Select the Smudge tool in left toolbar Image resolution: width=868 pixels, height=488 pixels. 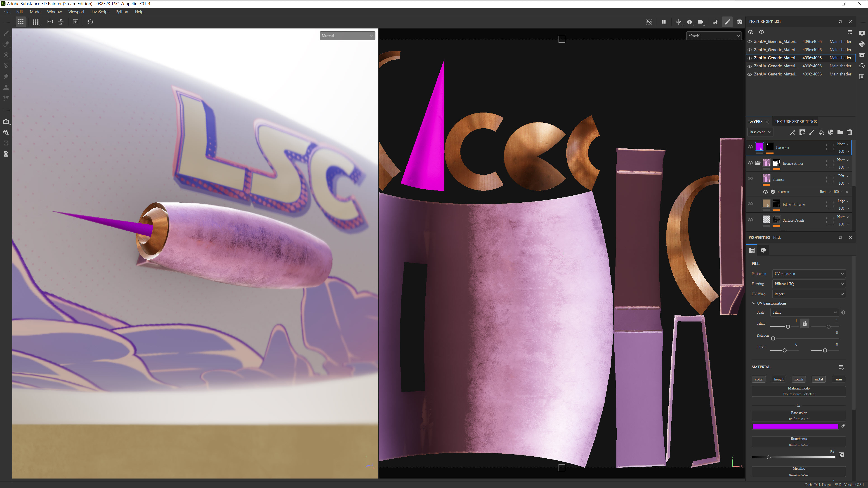pos(6,76)
